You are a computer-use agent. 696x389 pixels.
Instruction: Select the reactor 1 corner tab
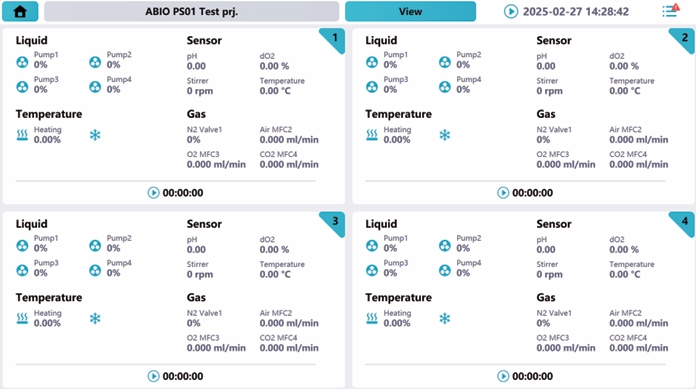pos(333,40)
